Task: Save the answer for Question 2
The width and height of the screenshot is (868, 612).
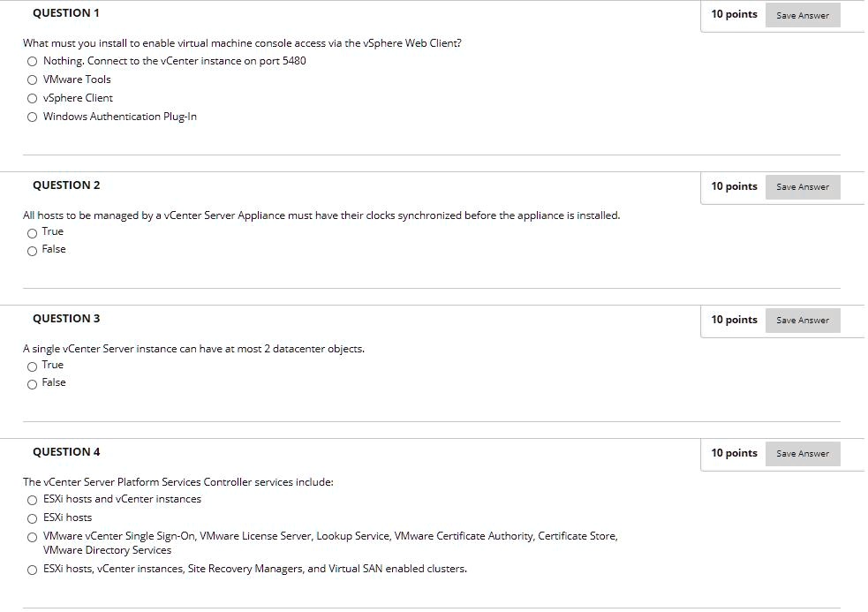Action: pos(802,187)
